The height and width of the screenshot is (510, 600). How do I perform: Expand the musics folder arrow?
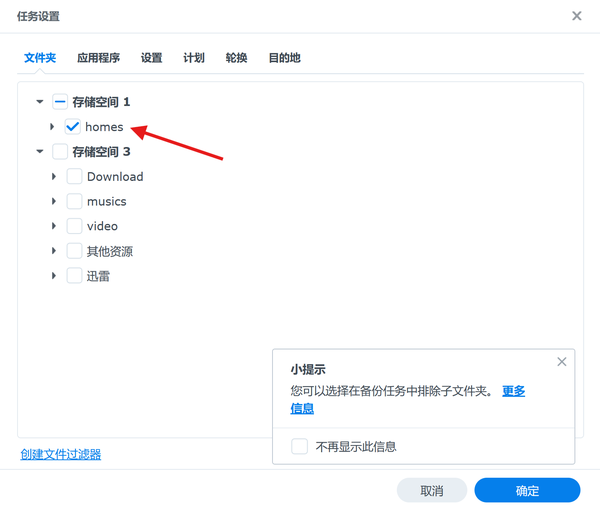(54, 201)
